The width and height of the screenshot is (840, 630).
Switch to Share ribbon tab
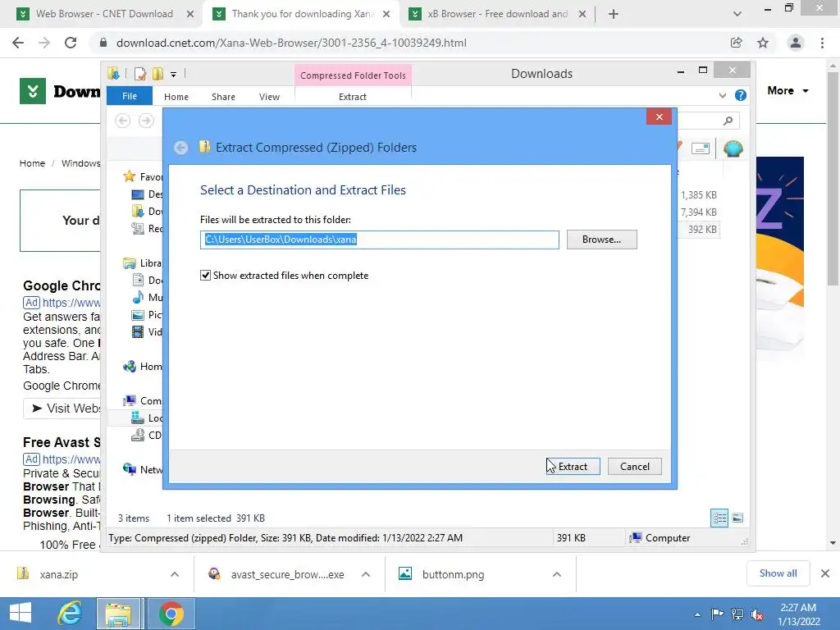coord(223,97)
